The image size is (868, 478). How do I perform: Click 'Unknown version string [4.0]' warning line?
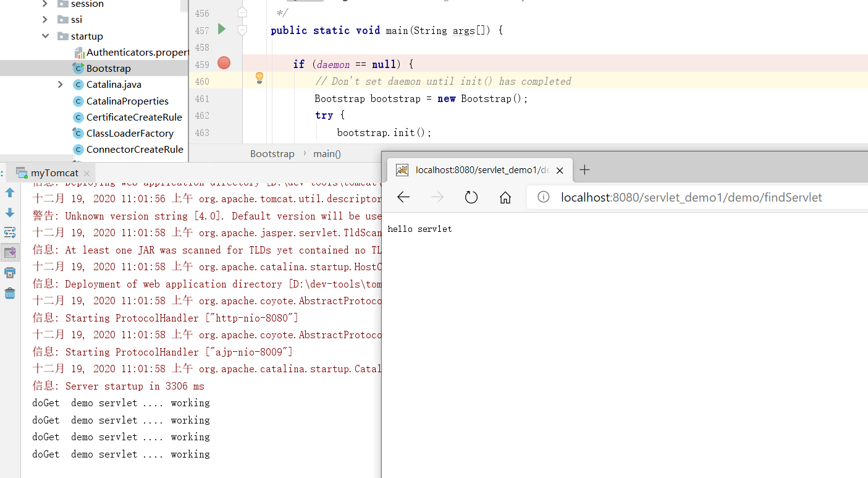(x=207, y=216)
